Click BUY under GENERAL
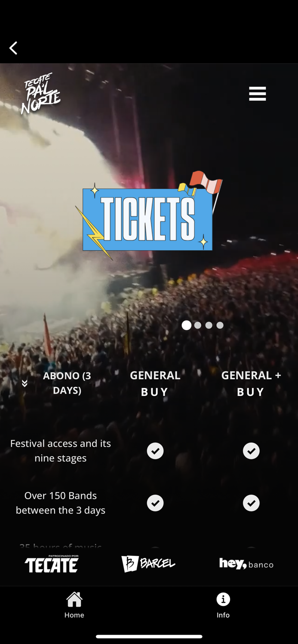The image size is (298, 644). [155, 392]
